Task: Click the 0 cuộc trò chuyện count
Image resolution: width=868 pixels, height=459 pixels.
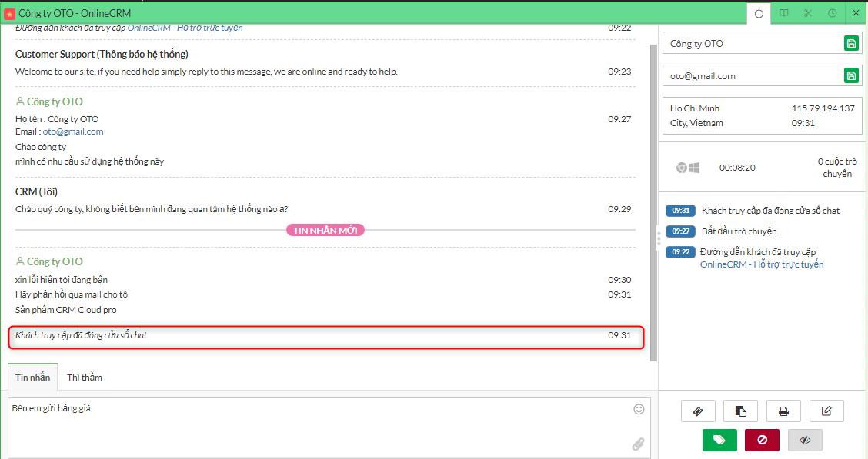Action: point(836,168)
